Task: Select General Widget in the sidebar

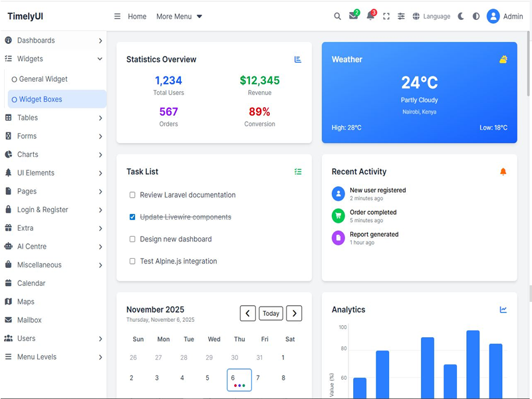Action: (43, 79)
